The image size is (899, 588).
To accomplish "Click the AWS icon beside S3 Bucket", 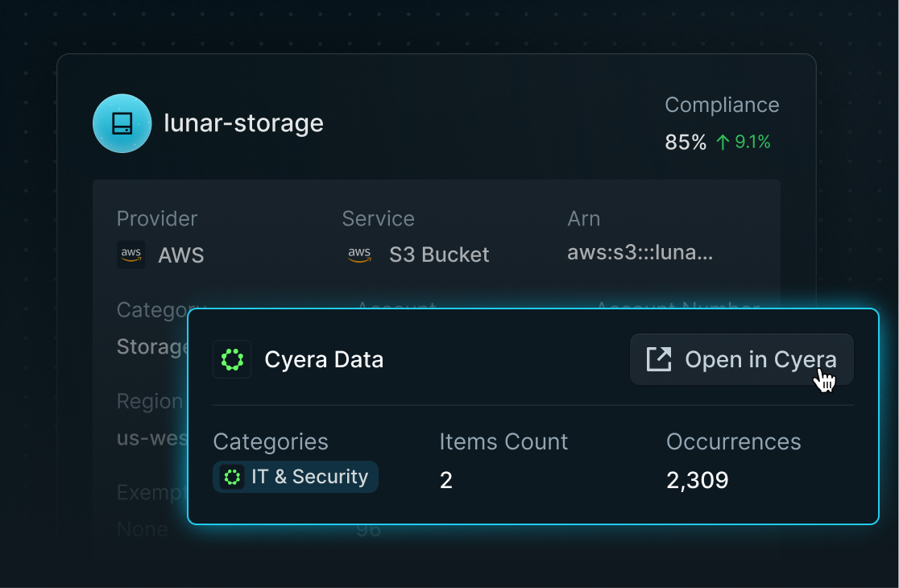I will click(x=359, y=255).
